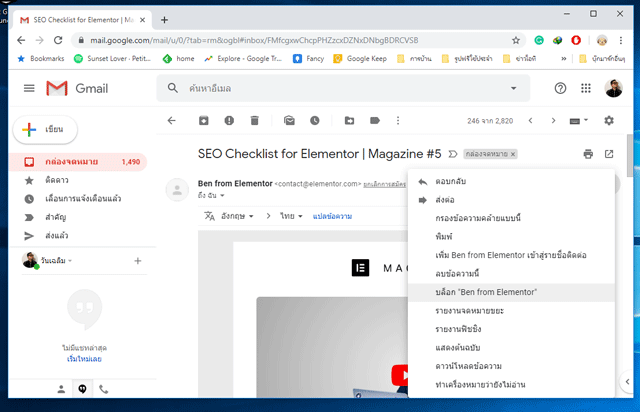Open Gmail settings gear icon
The width and height of the screenshot is (640, 412).
pyautogui.click(x=609, y=120)
